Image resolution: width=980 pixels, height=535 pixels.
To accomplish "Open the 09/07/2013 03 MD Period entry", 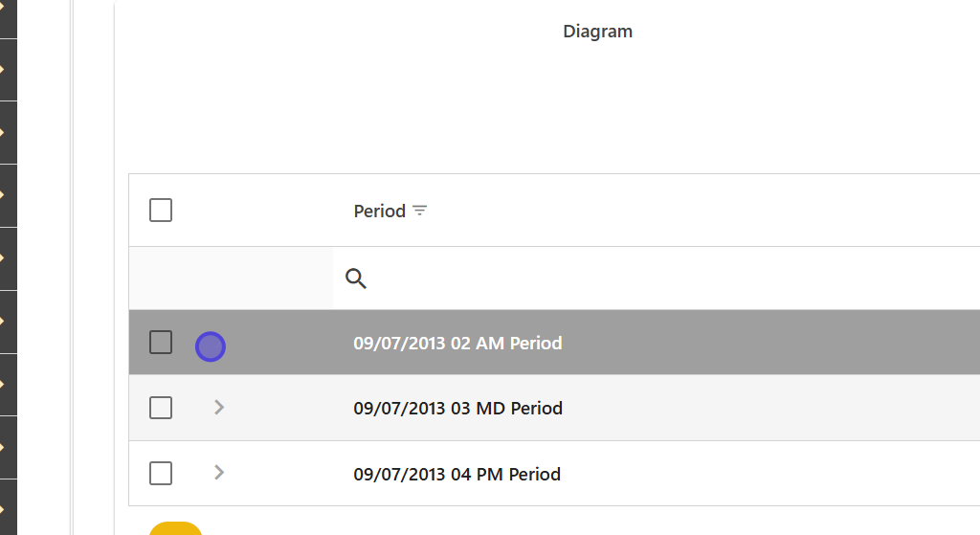I will tap(457, 409).
